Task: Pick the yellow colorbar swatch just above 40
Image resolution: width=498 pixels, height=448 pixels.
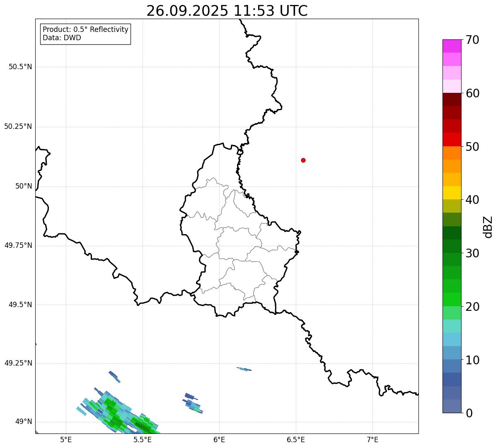Action: [452, 193]
